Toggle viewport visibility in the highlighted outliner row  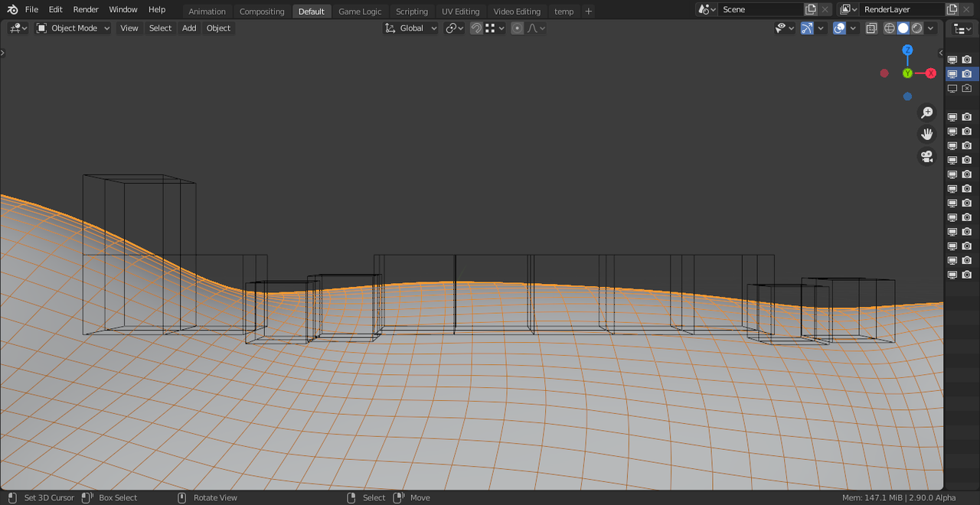952,74
